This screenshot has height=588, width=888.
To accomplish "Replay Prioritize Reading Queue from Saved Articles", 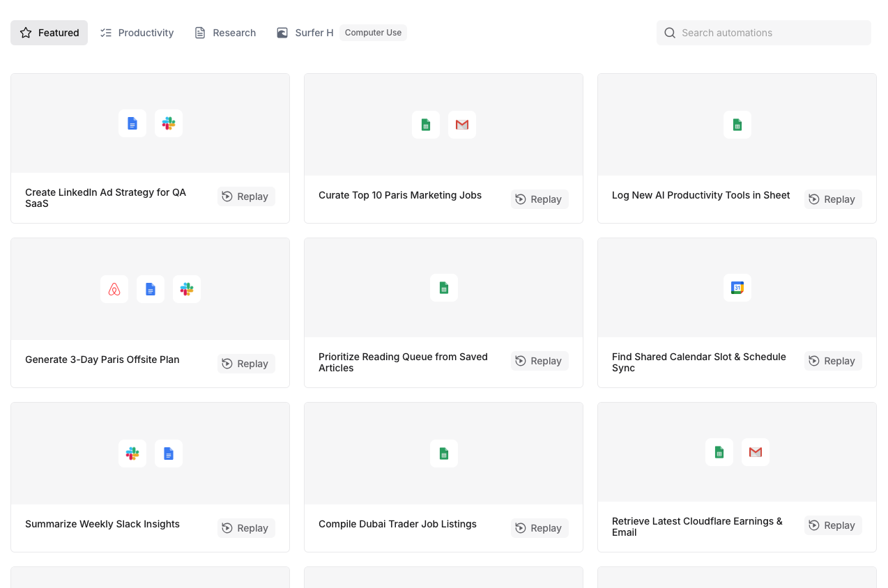I will [x=539, y=361].
